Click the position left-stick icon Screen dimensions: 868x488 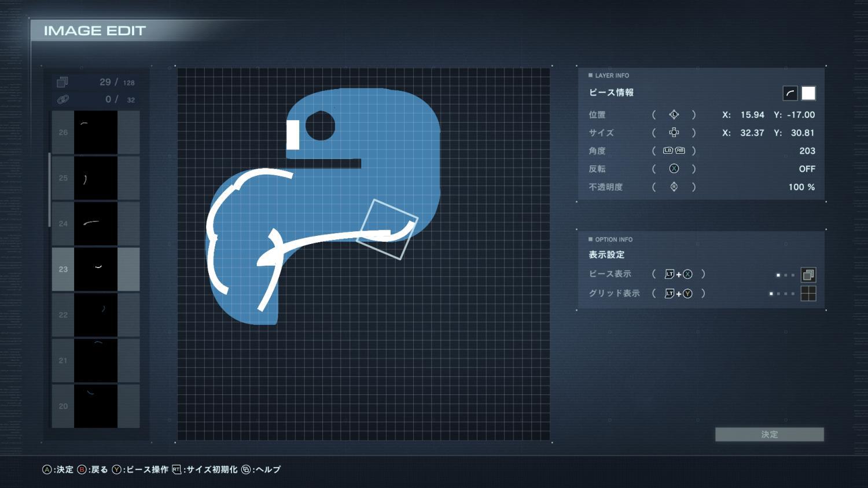tap(674, 114)
